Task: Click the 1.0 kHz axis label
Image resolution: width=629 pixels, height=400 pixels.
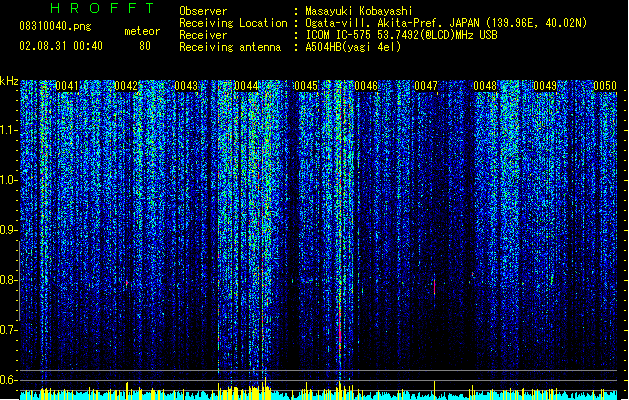Action: 8,180
